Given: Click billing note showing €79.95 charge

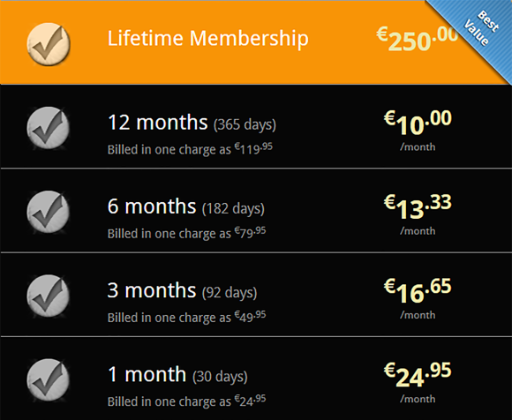Looking at the screenshot, I should 187,233.
